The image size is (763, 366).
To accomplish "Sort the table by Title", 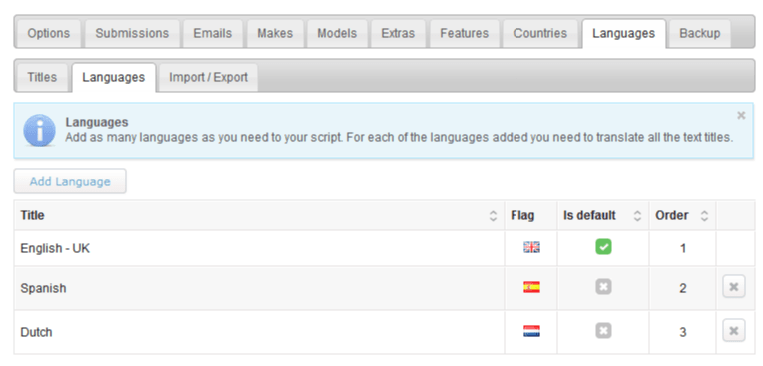I will click(259, 216).
